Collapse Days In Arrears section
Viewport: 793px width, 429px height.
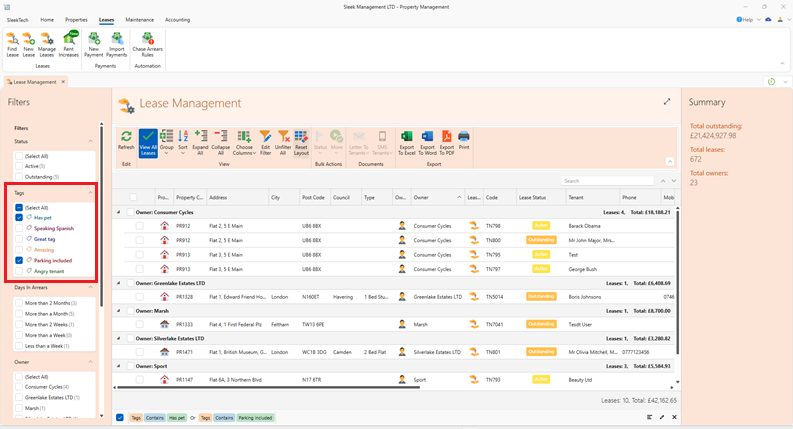pyautogui.click(x=91, y=287)
